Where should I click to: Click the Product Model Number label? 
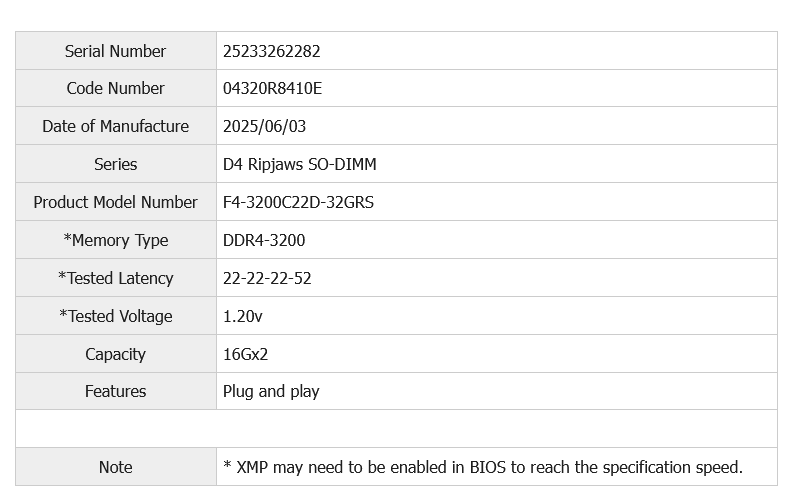(x=115, y=203)
